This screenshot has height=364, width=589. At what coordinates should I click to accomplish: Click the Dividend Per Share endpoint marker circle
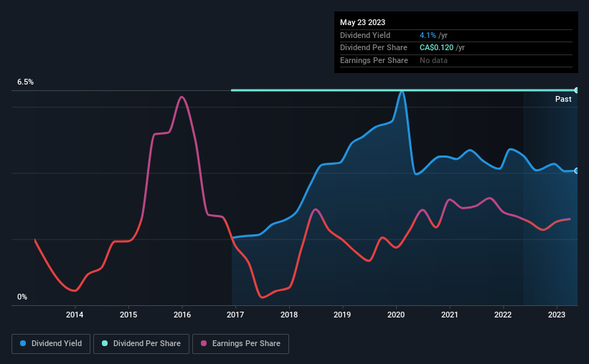click(577, 90)
